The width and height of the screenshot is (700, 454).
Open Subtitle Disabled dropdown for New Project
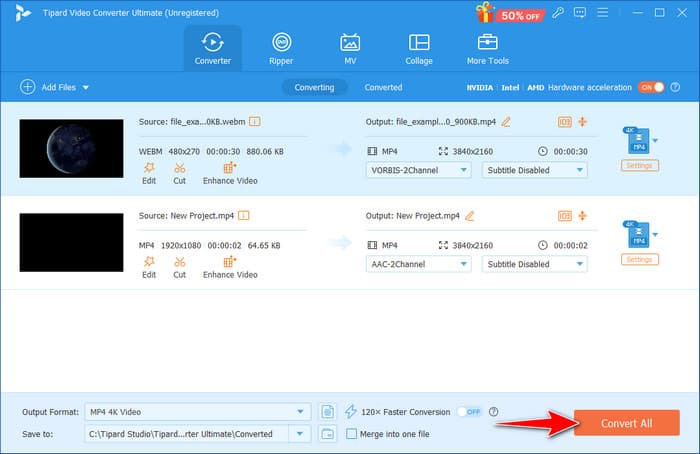(x=534, y=264)
